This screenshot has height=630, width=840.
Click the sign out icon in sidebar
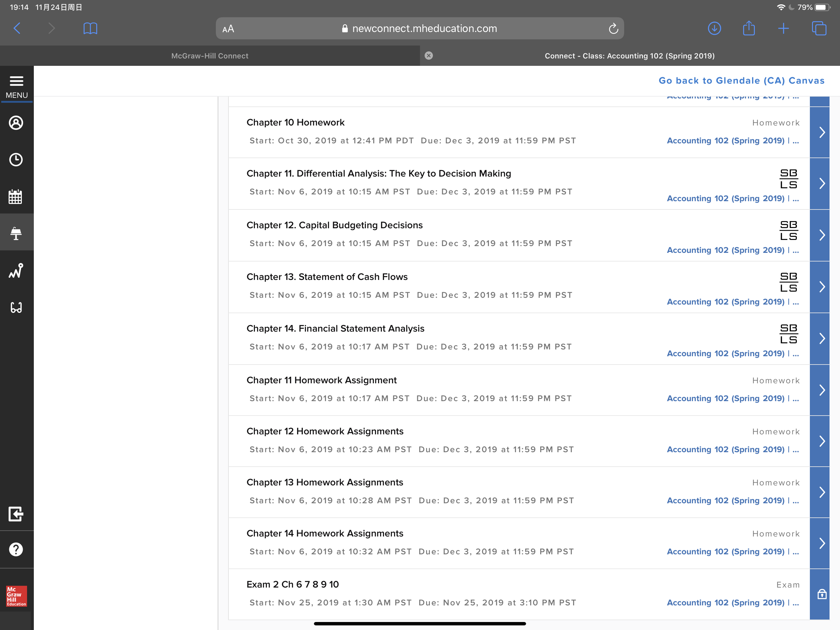tap(16, 514)
